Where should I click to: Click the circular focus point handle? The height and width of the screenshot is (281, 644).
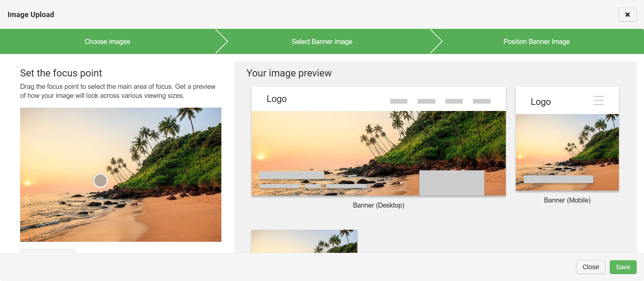coord(100,180)
